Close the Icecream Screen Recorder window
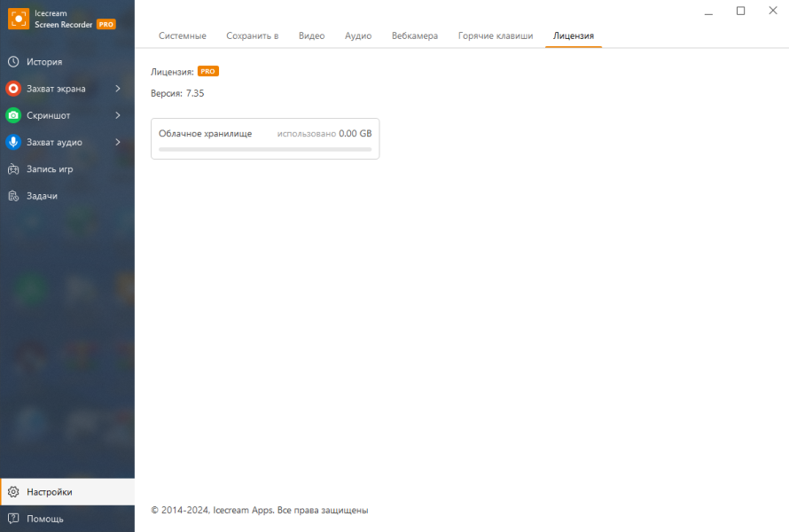789x532 pixels. 773,11
